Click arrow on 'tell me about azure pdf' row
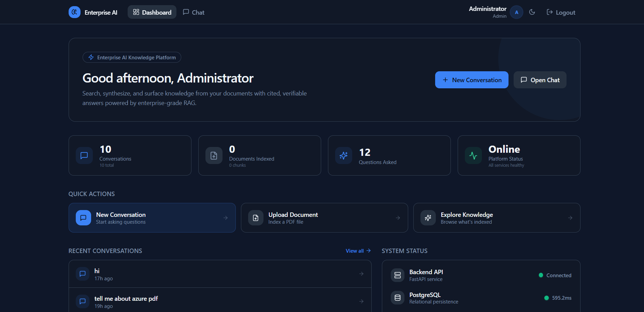The width and height of the screenshot is (644, 312). tap(361, 301)
